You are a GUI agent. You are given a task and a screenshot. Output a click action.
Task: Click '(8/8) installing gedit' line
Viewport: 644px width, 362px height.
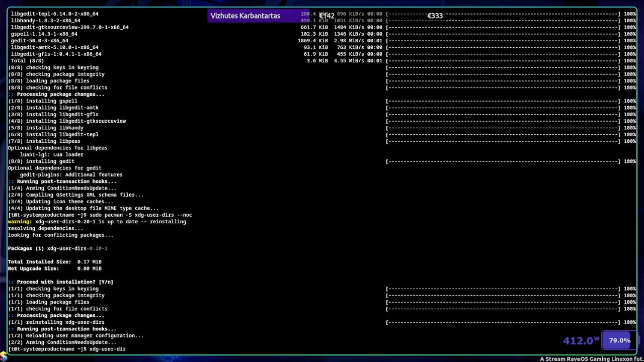41,161
